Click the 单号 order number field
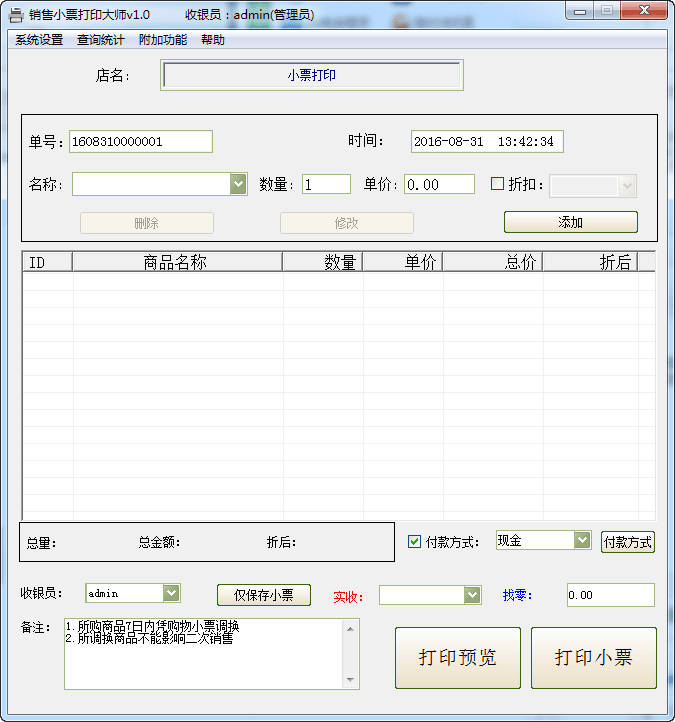This screenshot has width=675, height=722. click(x=141, y=142)
